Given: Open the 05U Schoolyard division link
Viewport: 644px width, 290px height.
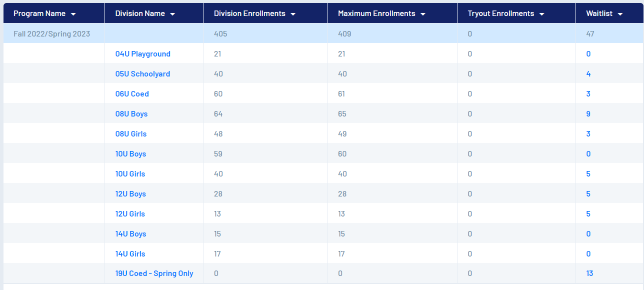Looking at the screenshot, I should tap(142, 74).
